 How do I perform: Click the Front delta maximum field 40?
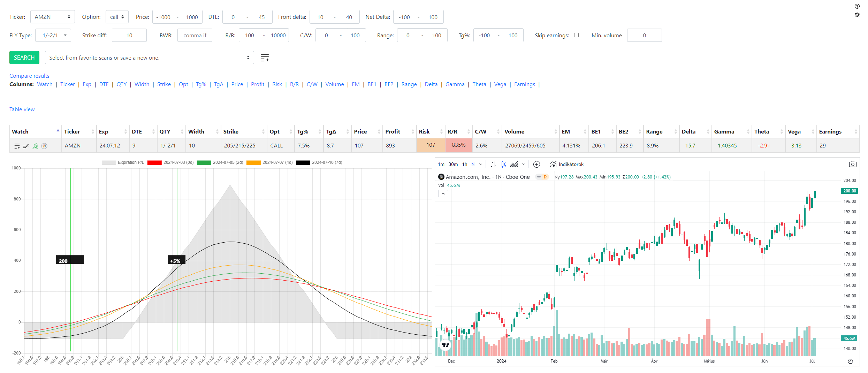pos(349,17)
